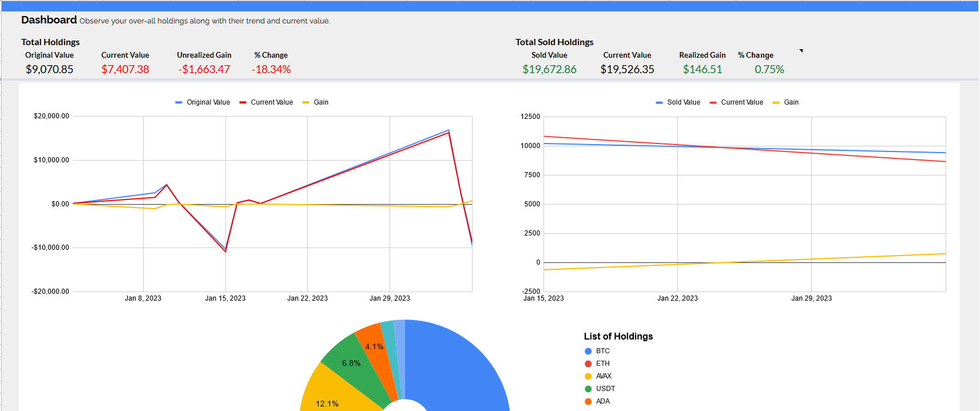Click the Unrealized Gain column header

click(x=204, y=55)
